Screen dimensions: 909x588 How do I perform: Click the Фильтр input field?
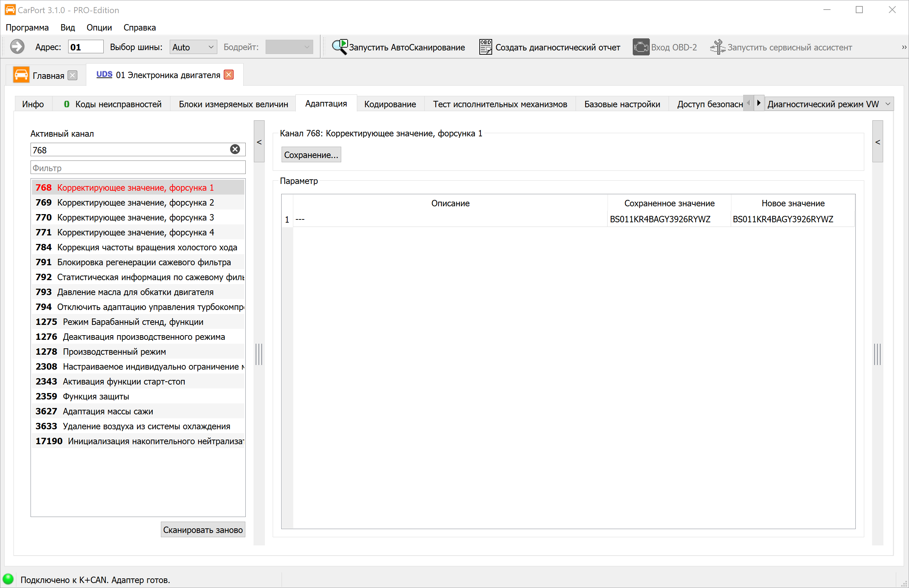point(138,168)
